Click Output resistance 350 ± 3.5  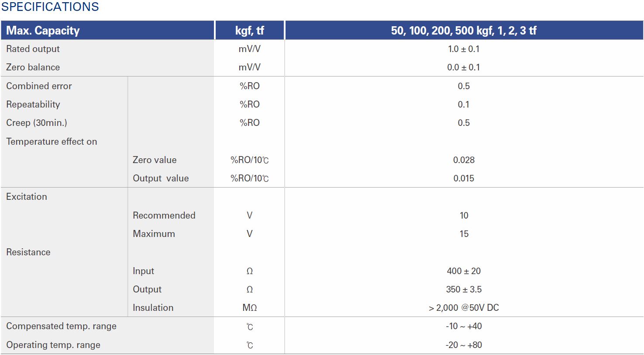tap(464, 289)
